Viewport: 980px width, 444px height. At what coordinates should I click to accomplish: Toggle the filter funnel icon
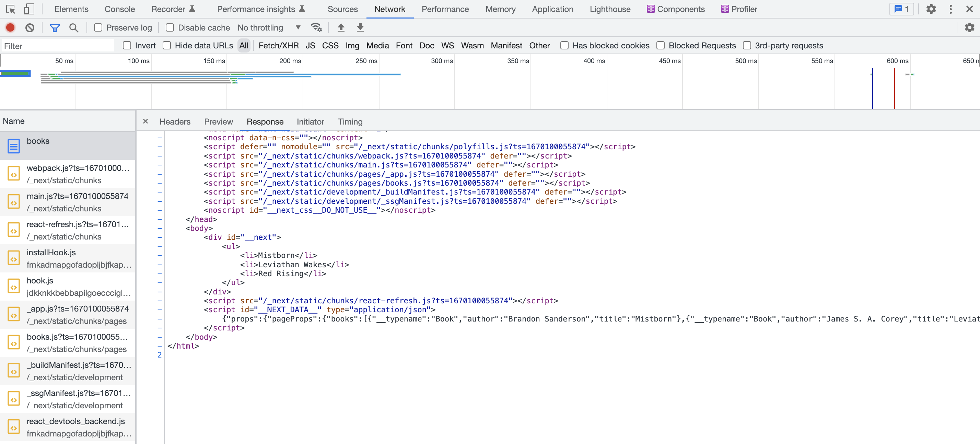tap(55, 27)
